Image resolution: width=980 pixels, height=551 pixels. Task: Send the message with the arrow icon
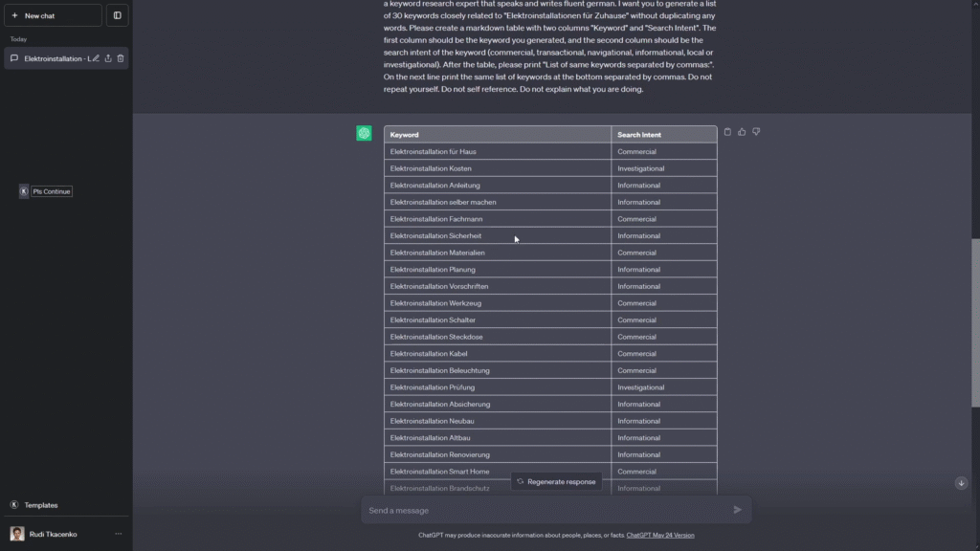[738, 510]
